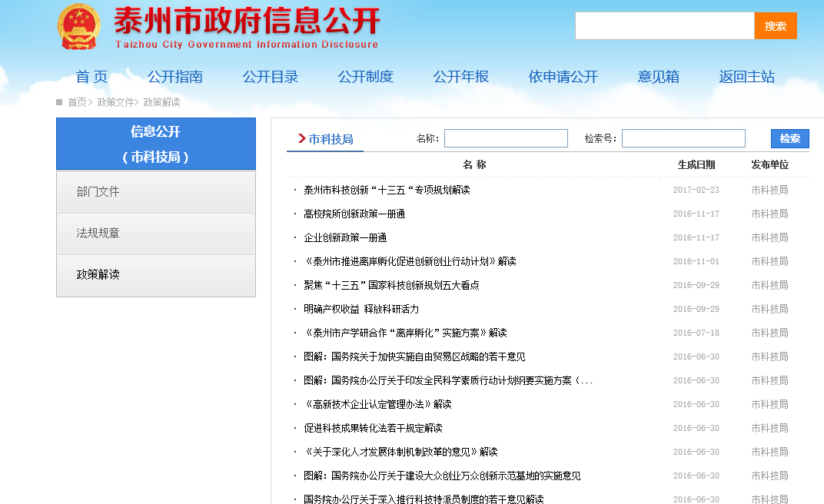Go to 公开目录 in navigation bar

[271, 77]
